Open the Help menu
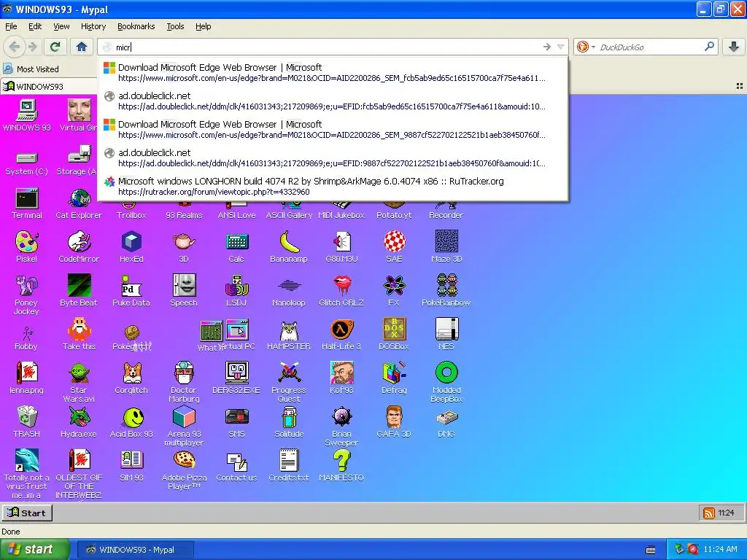 tap(204, 26)
